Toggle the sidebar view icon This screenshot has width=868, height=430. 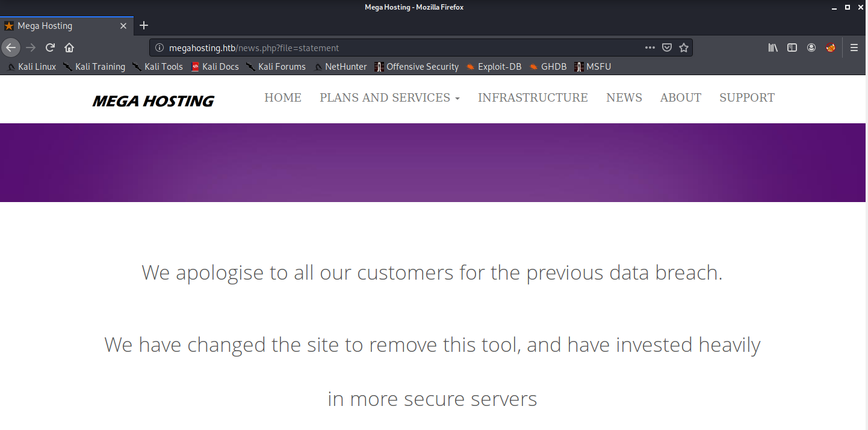tap(792, 48)
